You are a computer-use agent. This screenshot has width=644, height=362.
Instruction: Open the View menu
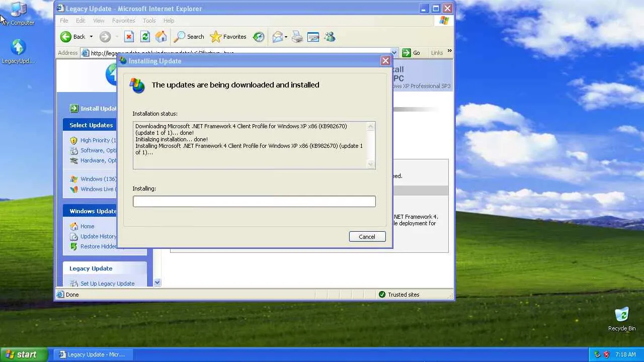pos(99,21)
